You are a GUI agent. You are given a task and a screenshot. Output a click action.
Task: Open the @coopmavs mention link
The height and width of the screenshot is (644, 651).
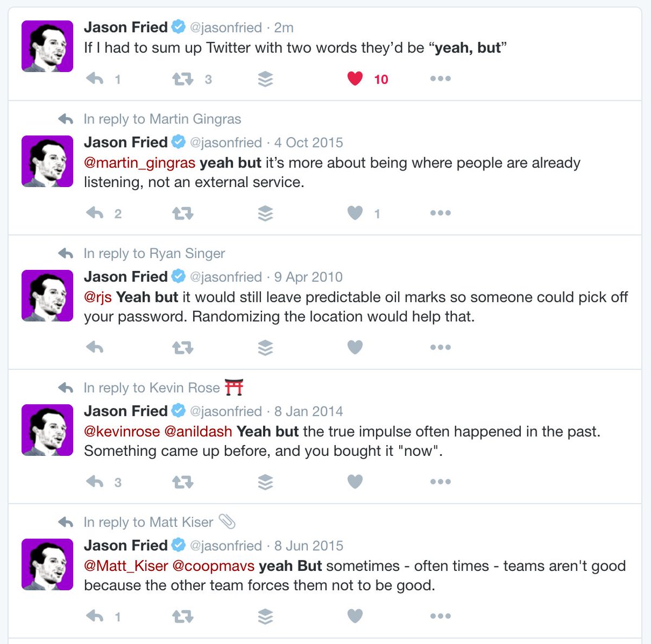point(213,566)
